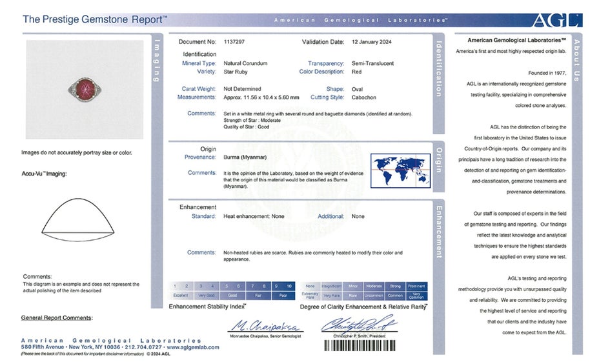Click the General Report Comments heading
Image resolution: width=599 pixels, height=364 pixels.
click(x=57, y=318)
